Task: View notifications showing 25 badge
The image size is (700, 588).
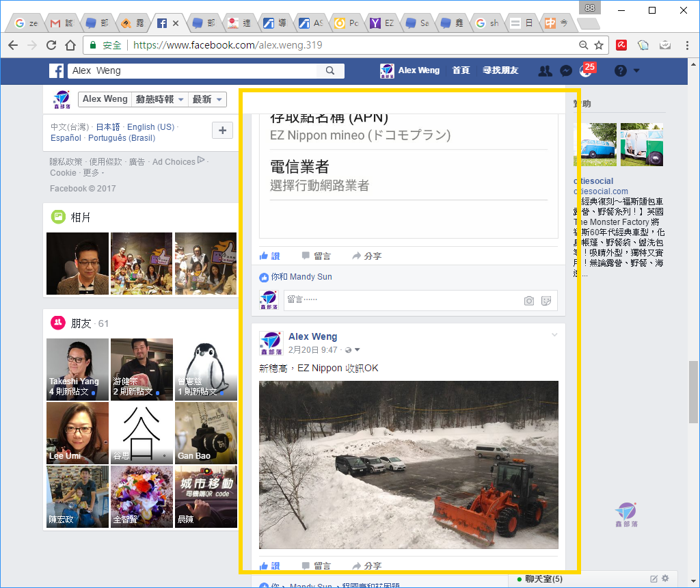Action: click(x=587, y=70)
